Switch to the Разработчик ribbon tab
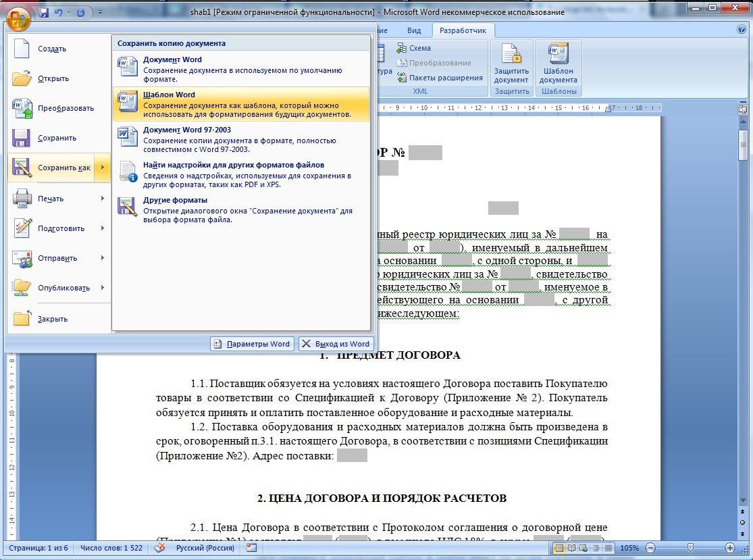Viewport: 753px width, 560px height. 463,30
